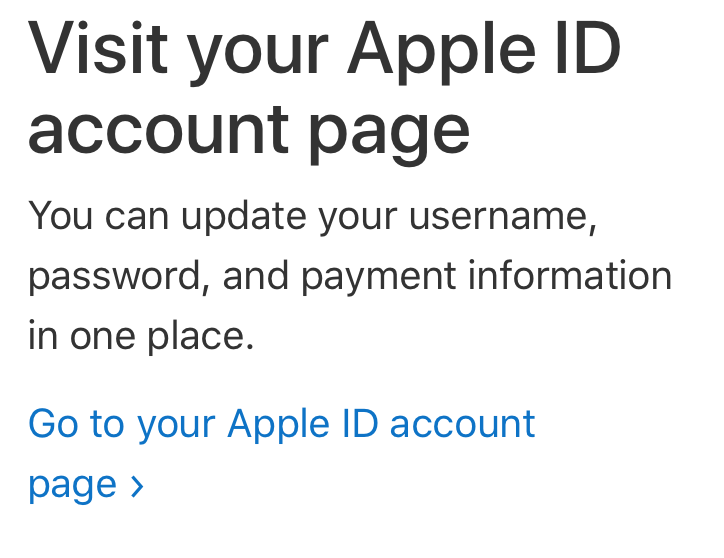Click the word 'and' in the paragraph
This screenshot has height=558, width=724.
(256, 275)
